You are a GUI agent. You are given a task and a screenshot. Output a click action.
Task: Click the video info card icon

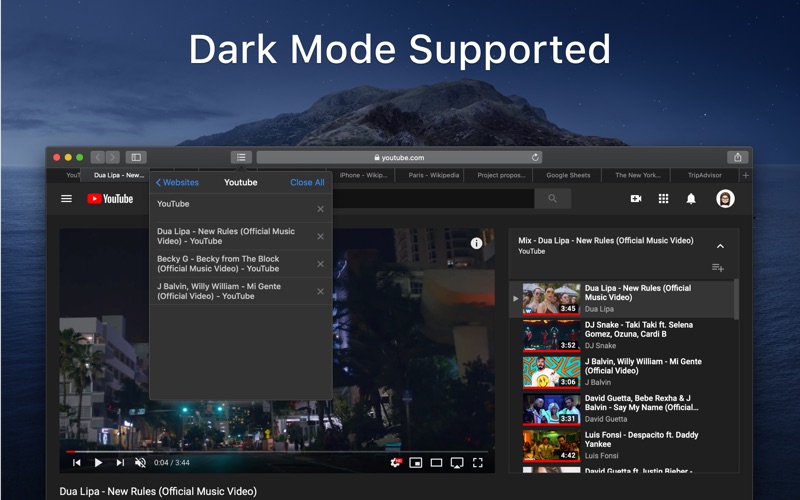476,243
